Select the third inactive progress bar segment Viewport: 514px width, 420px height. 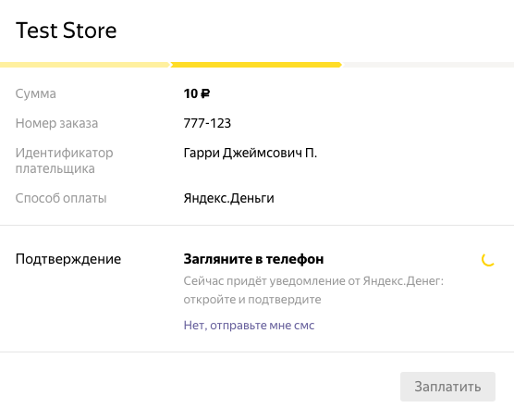coord(428,65)
